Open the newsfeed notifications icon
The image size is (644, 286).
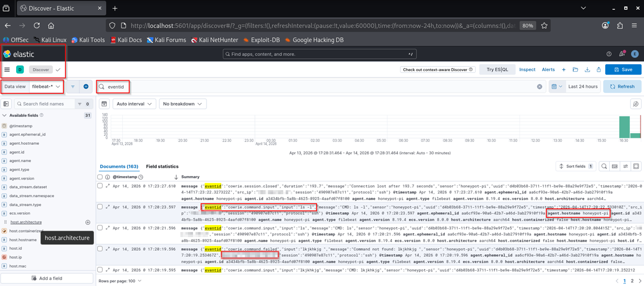pos(622,54)
